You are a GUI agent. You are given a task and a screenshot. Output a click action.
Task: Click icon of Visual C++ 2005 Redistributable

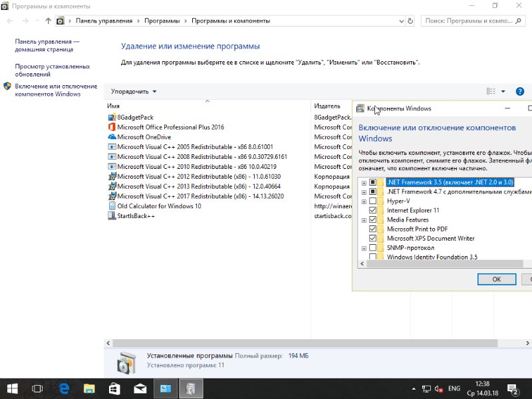(112, 147)
